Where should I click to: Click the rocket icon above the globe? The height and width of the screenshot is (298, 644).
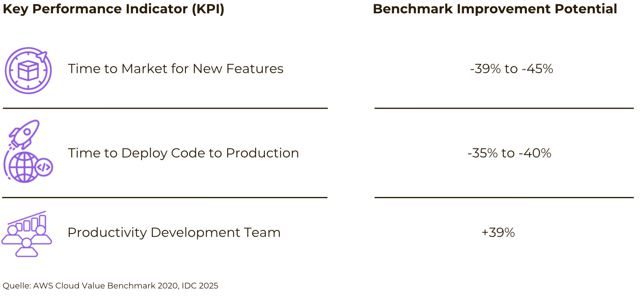pyautogui.click(x=25, y=132)
